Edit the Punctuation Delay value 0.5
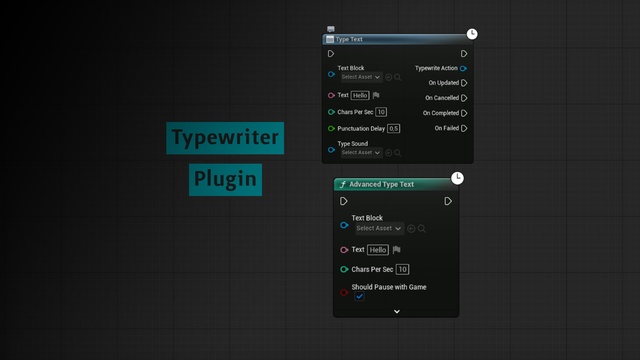 pyautogui.click(x=393, y=129)
